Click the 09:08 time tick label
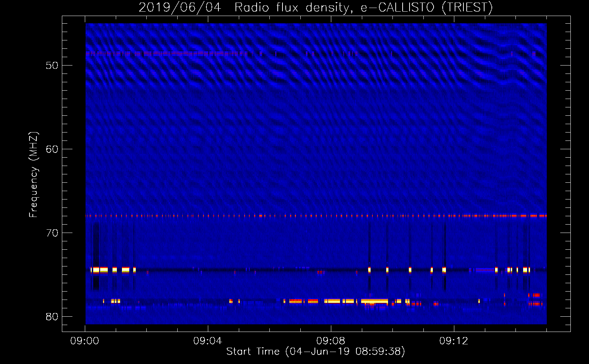 coord(331,341)
